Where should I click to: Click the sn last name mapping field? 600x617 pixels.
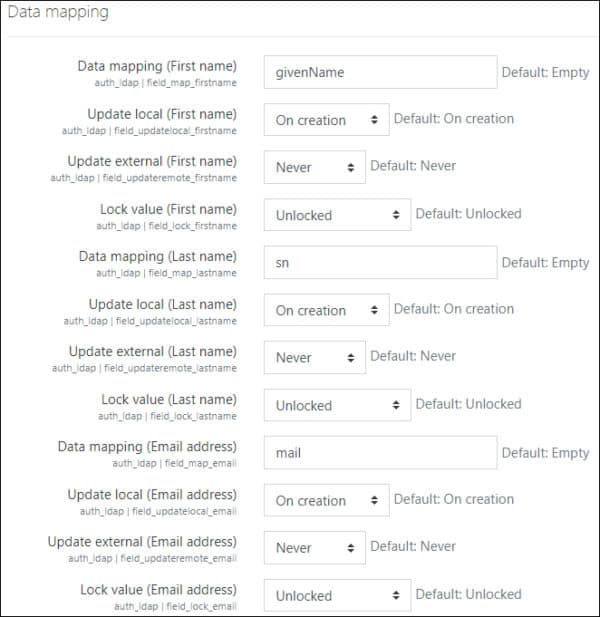(x=380, y=262)
